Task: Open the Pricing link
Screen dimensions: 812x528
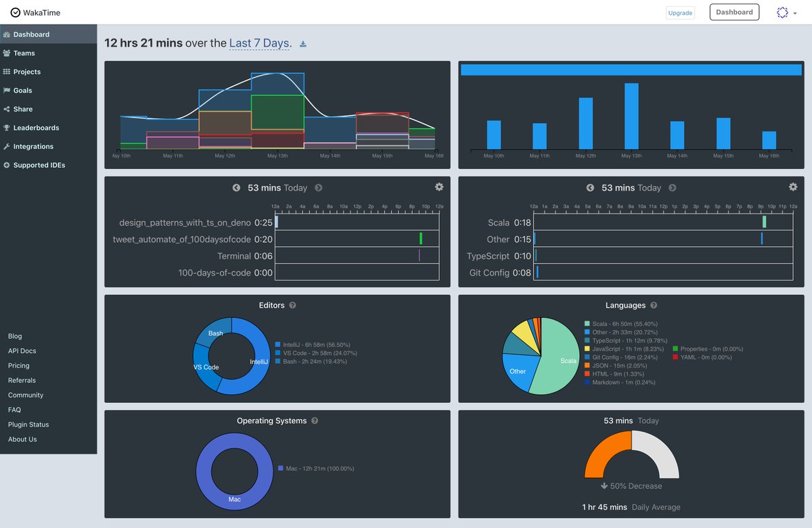Action: click(19, 366)
